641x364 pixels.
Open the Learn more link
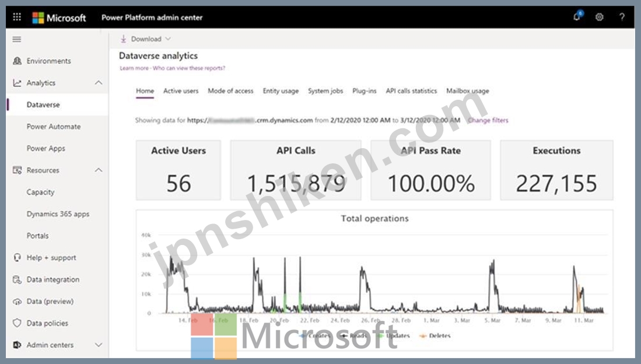pos(134,68)
